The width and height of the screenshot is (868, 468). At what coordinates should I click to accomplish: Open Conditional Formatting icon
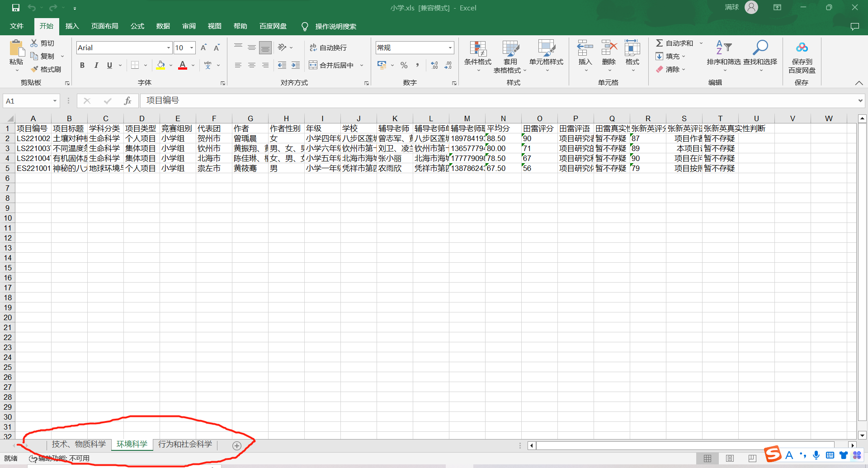click(x=478, y=48)
